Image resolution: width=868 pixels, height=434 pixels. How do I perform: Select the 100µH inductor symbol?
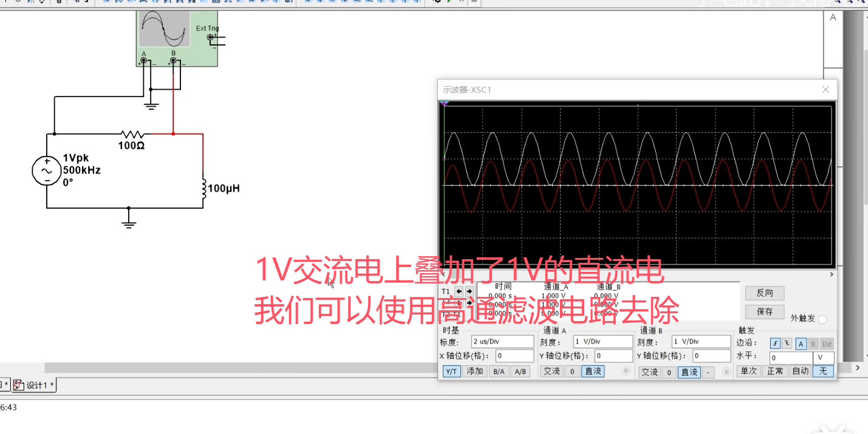tap(203, 188)
